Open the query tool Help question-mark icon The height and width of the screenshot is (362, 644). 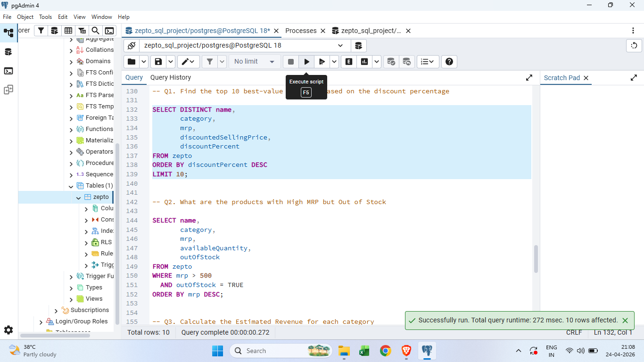pyautogui.click(x=449, y=62)
